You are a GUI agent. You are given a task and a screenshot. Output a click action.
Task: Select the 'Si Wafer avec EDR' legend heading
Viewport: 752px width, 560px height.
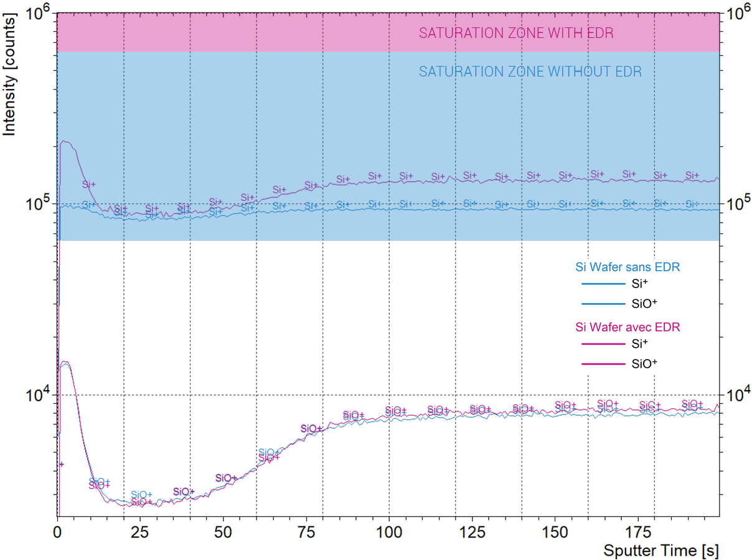click(x=627, y=327)
